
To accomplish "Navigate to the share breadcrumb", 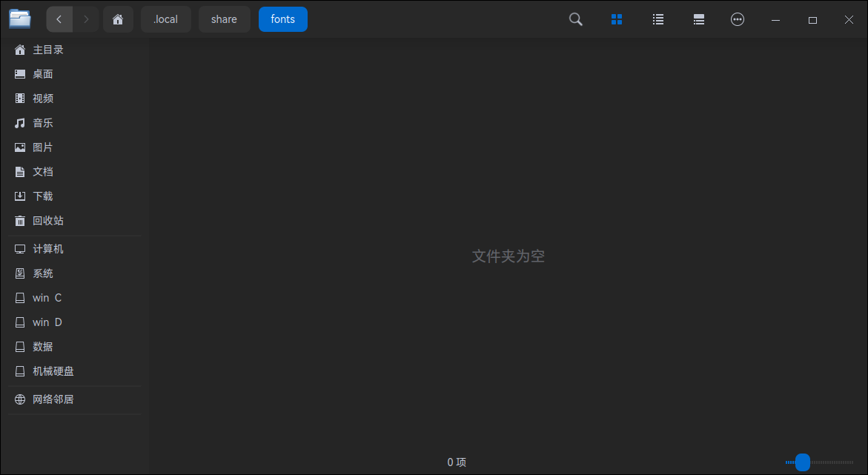I will click(224, 19).
